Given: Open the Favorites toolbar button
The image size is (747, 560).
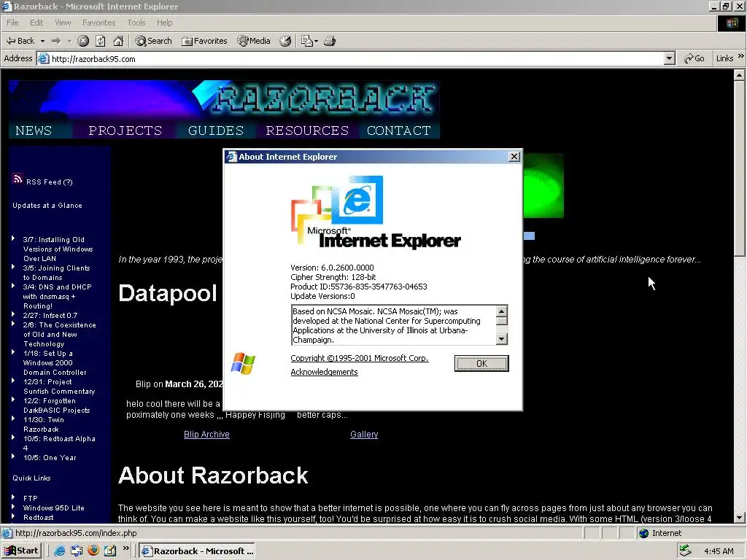Looking at the screenshot, I should (x=204, y=41).
